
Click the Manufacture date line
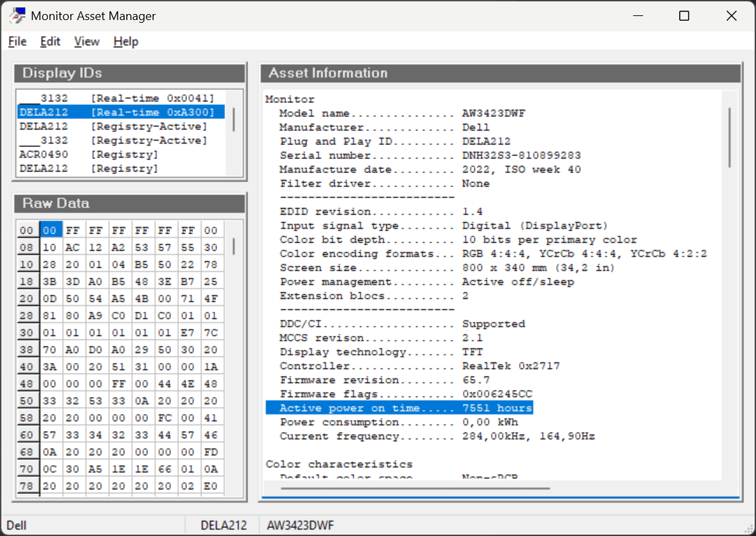(430, 169)
